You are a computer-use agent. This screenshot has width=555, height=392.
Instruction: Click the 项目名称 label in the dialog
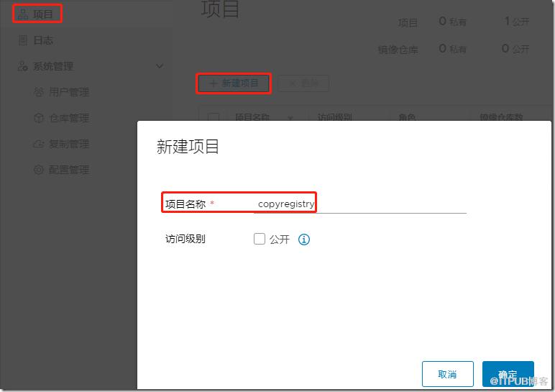click(x=185, y=204)
